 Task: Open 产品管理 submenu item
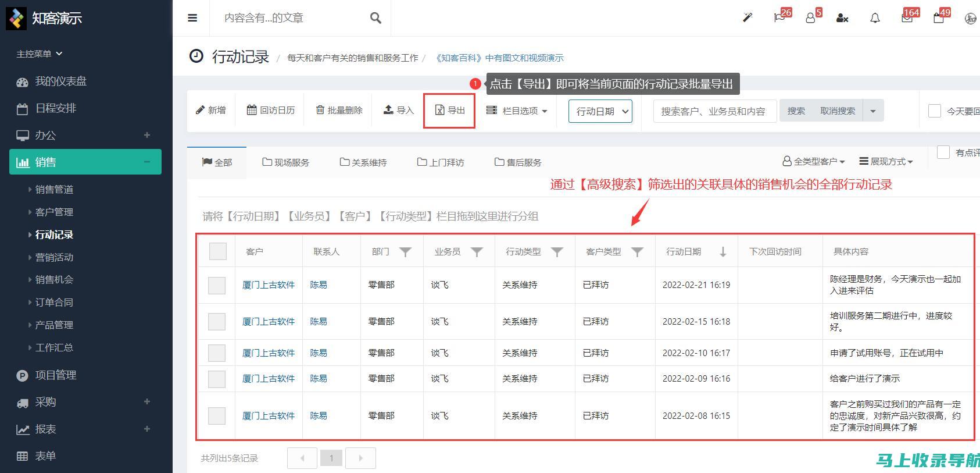54,325
